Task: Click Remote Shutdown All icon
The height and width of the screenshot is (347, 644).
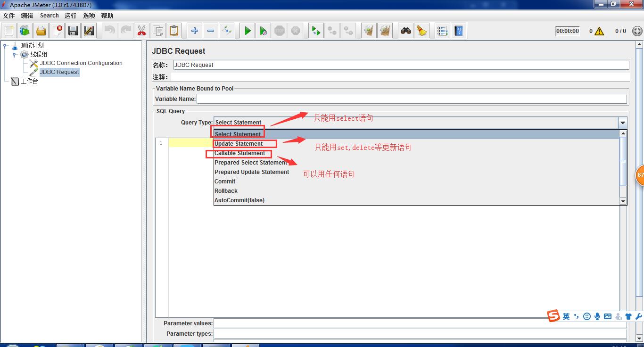Action: coord(348,31)
